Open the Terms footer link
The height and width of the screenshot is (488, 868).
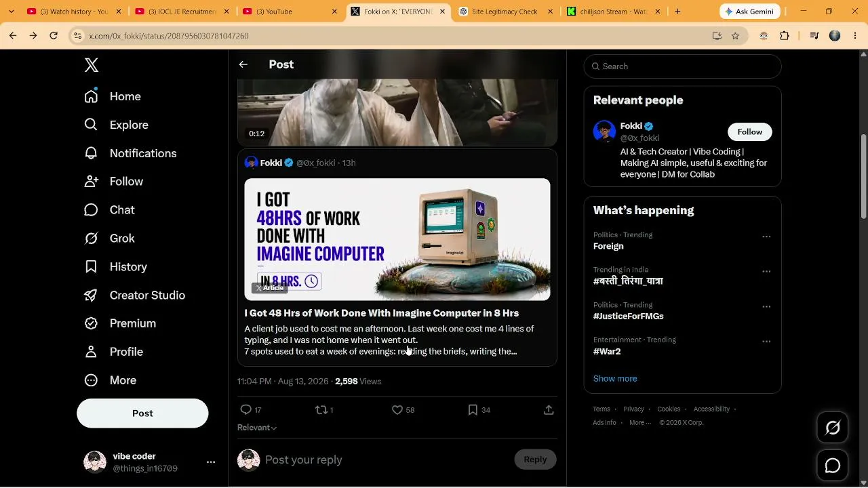click(601, 409)
